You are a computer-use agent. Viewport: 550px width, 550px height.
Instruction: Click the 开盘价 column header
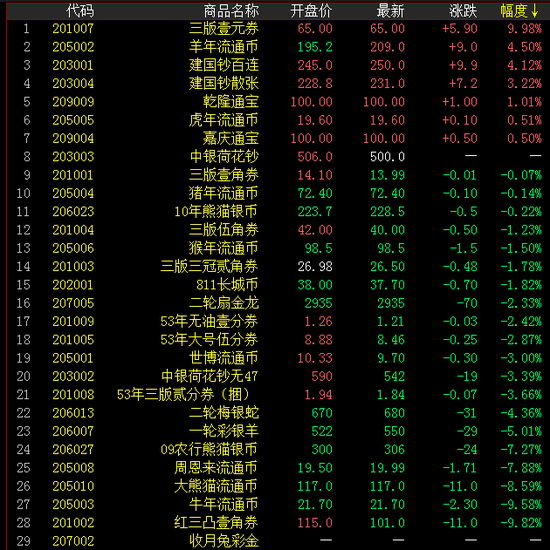[311, 11]
